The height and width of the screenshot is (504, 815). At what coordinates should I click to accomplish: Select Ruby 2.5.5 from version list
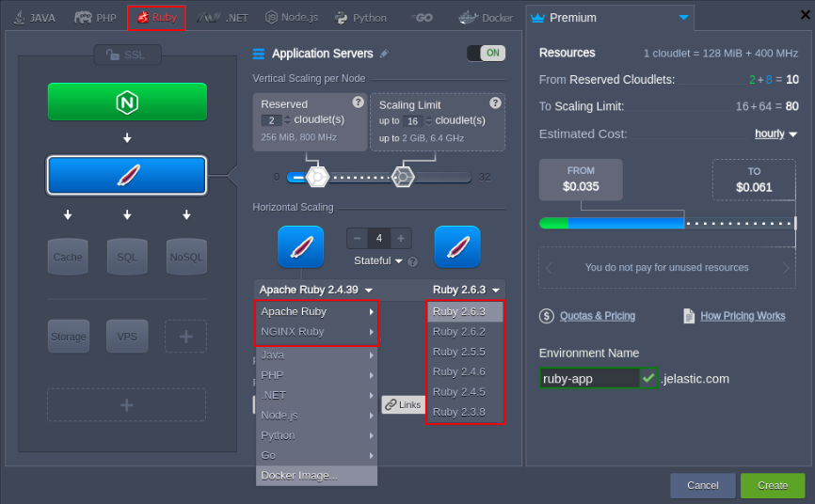point(459,352)
